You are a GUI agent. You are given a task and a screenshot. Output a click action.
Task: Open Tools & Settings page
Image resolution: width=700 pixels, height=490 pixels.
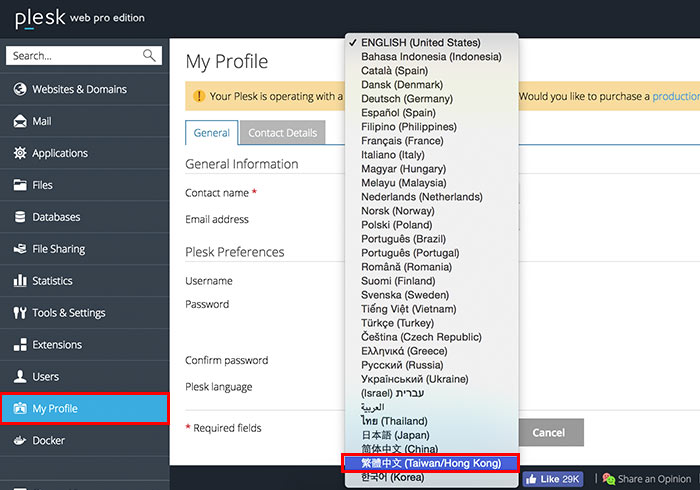pos(84,312)
